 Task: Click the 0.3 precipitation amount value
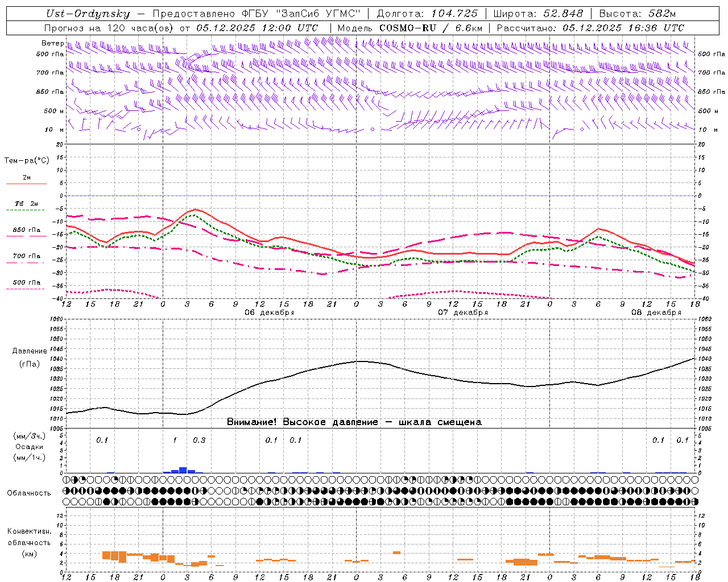pos(199,440)
